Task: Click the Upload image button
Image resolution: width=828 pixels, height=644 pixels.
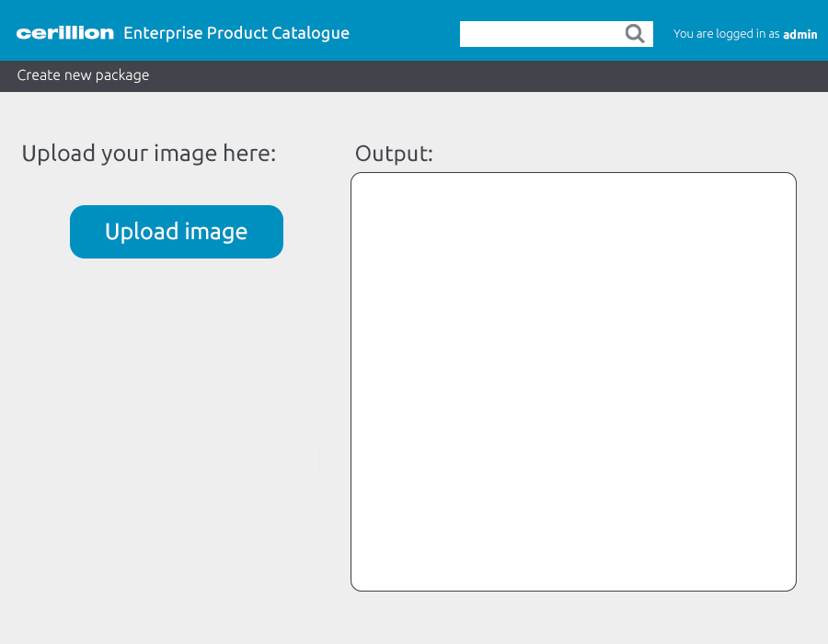Action: pyautogui.click(x=176, y=231)
